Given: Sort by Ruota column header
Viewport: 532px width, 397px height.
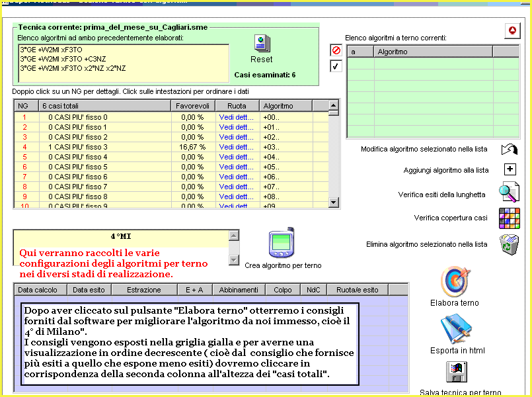Looking at the screenshot, I should [x=237, y=106].
